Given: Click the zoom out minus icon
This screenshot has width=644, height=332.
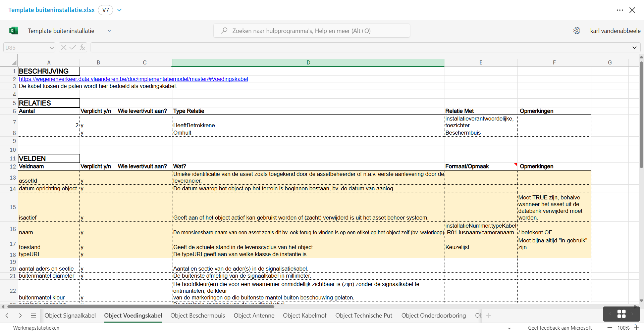Looking at the screenshot, I should point(610,328).
